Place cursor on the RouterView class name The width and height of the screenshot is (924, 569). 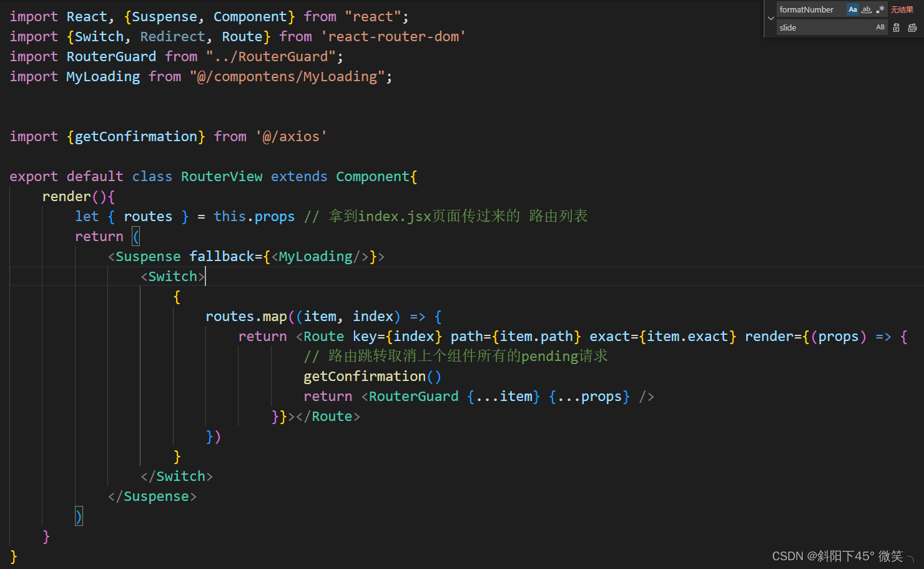point(222,176)
